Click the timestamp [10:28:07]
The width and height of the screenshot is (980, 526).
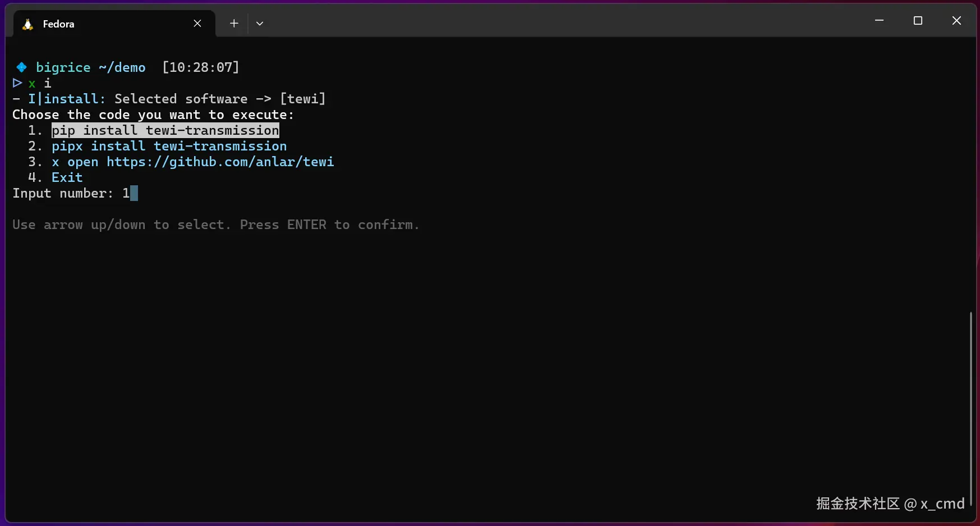(x=201, y=67)
